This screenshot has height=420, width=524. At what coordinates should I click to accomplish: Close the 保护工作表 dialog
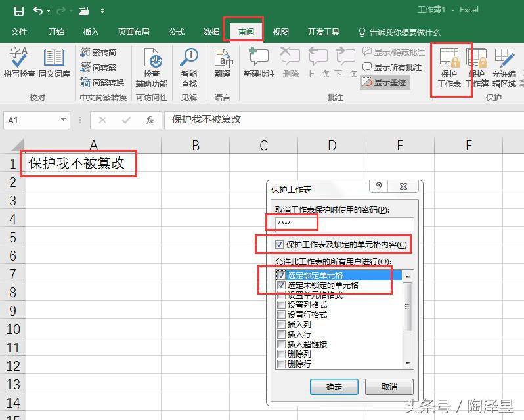pos(403,186)
